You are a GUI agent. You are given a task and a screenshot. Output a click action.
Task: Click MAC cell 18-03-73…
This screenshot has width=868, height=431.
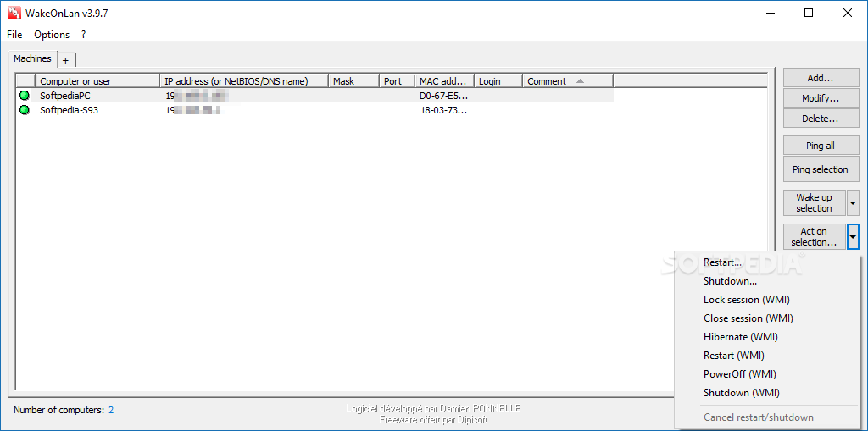pyautogui.click(x=443, y=110)
